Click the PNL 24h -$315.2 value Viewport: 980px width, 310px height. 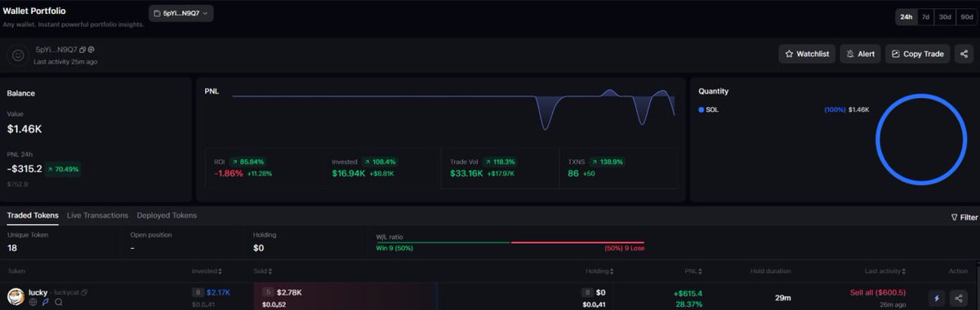coord(24,169)
